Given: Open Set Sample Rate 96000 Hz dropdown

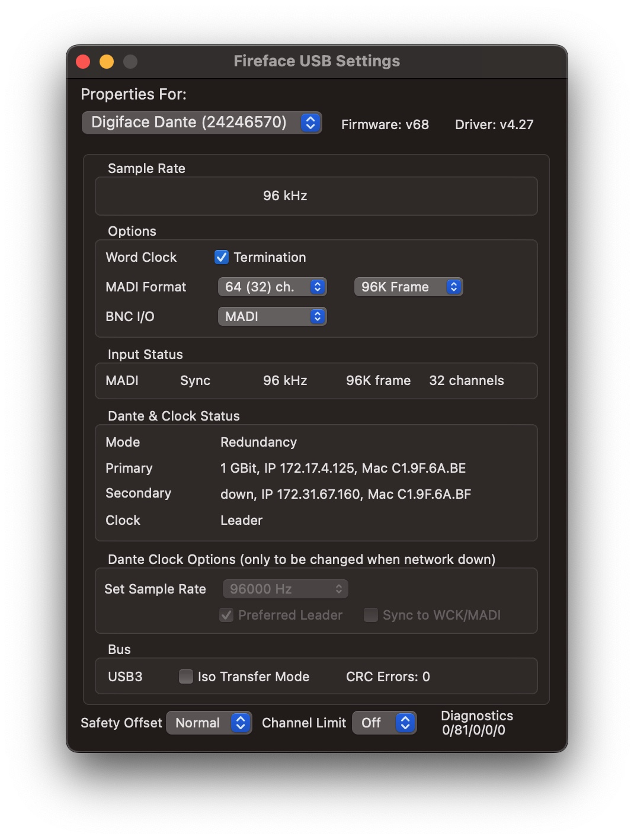Looking at the screenshot, I should (x=285, y=589).
